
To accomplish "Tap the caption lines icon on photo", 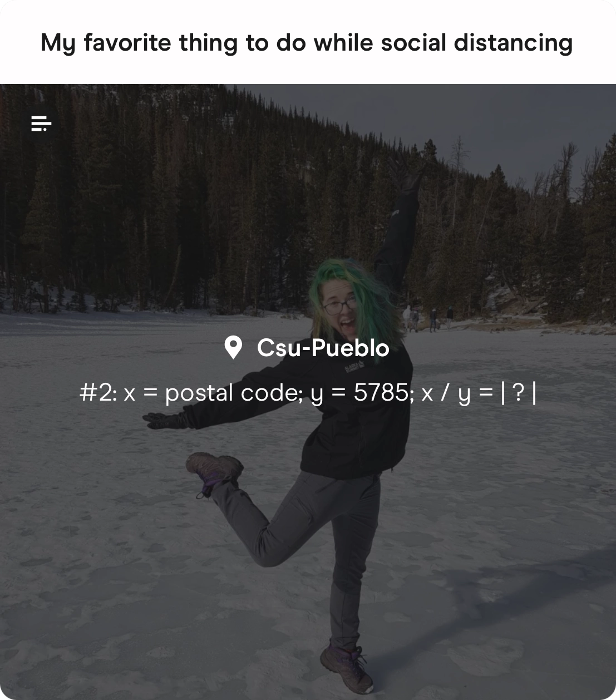I will pos(41,124).
